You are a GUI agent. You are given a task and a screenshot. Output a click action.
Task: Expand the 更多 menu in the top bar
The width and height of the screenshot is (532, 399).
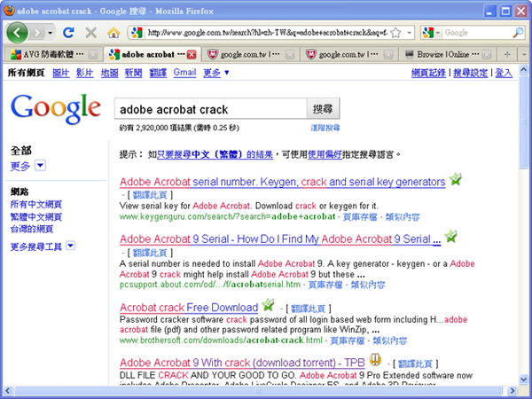216,73
